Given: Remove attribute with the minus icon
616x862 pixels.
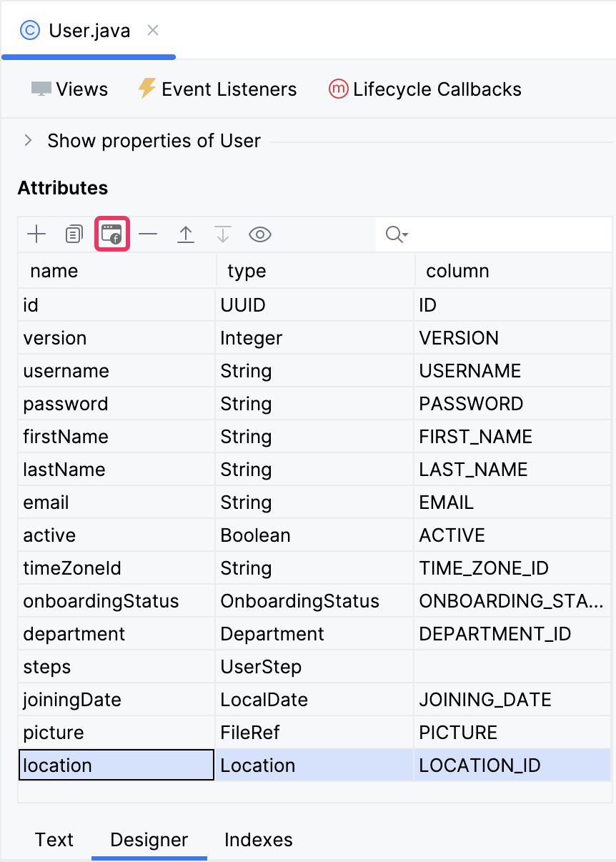Looking at the screenshot, I should [x=148, y=234].
